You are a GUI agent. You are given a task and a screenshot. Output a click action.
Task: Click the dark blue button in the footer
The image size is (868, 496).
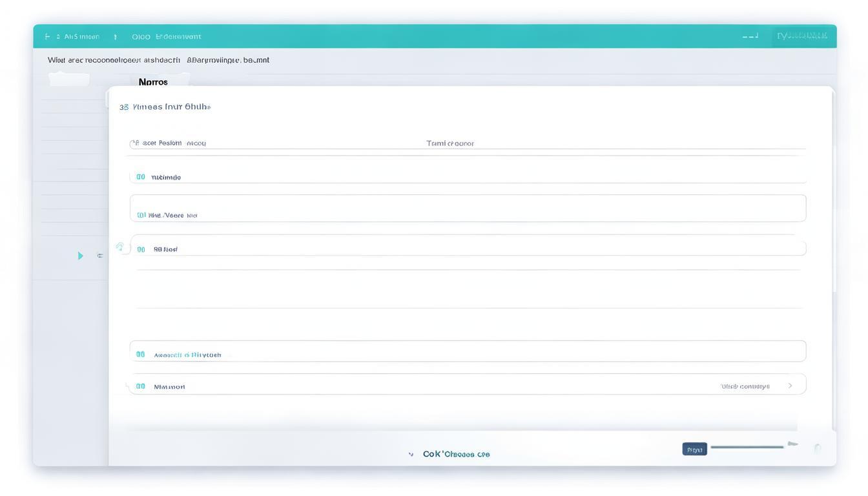(x=694, y=449)
